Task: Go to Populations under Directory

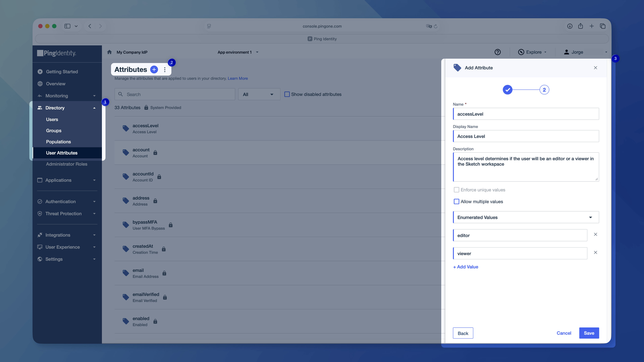Action: [59, 142]
